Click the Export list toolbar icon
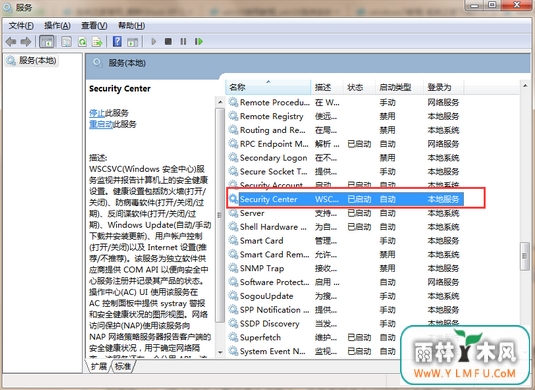 click(97, 42)
